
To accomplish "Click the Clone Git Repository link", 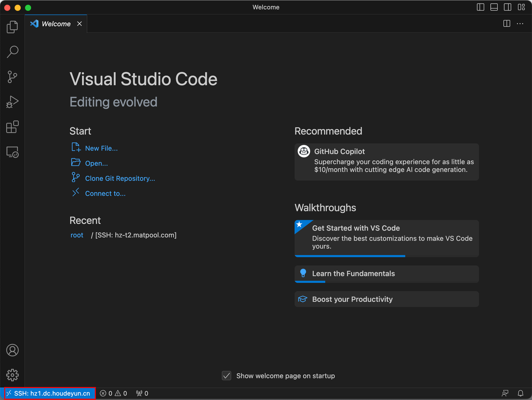I will point(120,178).
